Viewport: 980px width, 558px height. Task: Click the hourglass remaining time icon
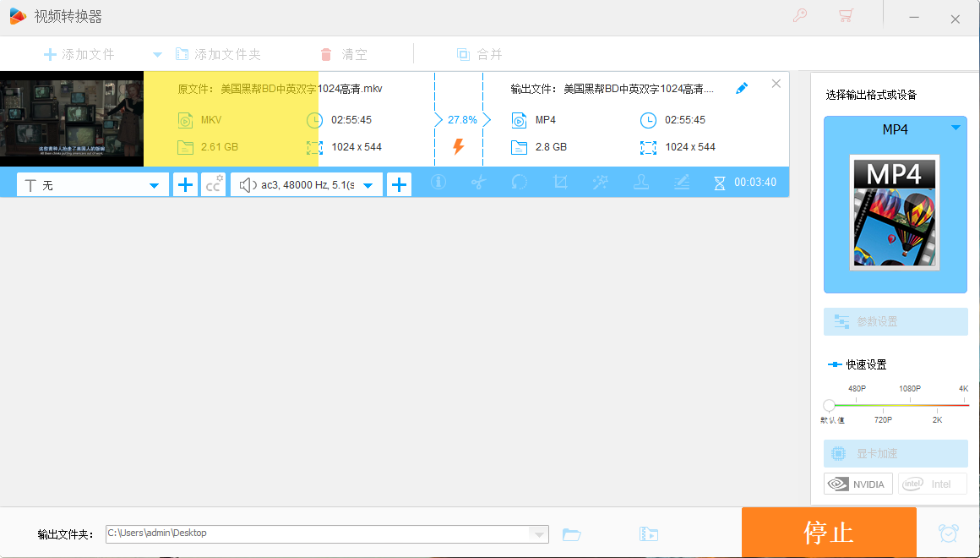pyautogui.click(x=720, y=183)
